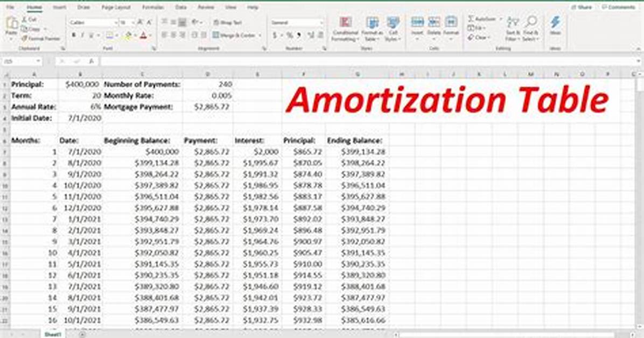The image size is (644, 338).
Task: Toggle Underline formatting
Action: coord(91,36)
